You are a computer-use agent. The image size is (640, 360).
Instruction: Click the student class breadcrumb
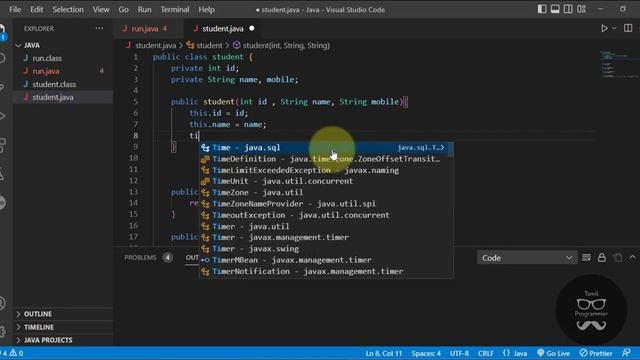tap(204, 45)
